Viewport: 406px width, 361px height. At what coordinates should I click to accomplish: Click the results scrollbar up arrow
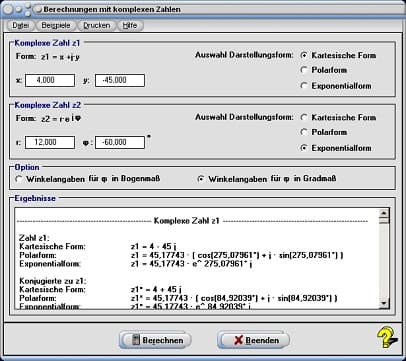(x=384, y=213)
